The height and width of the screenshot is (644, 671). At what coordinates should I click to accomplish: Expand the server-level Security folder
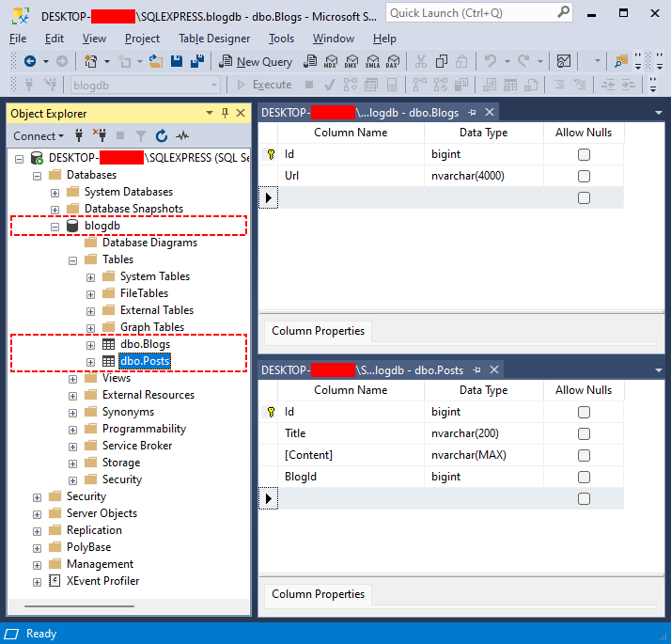(37, 497)
